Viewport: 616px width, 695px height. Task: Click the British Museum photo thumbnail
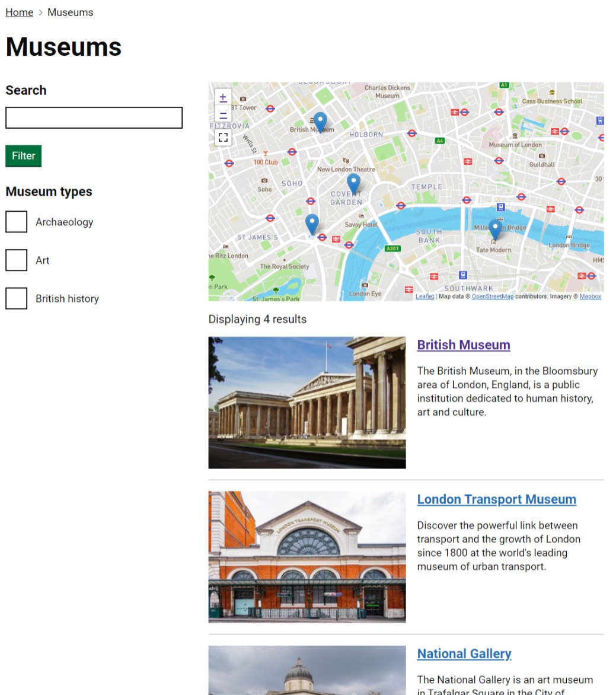coord(307,403)
